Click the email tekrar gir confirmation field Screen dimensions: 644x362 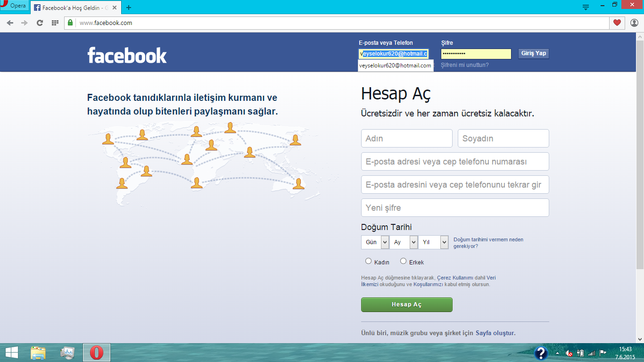pos(455,184)
